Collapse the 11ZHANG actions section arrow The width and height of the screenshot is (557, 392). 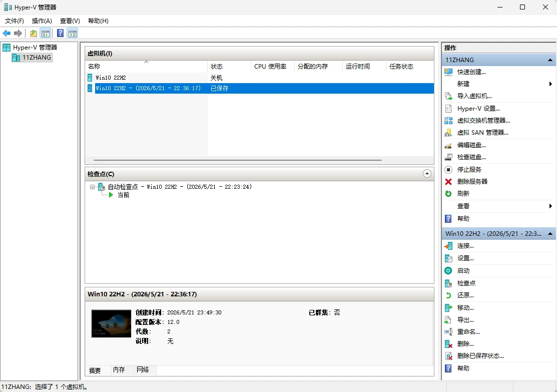550,60
